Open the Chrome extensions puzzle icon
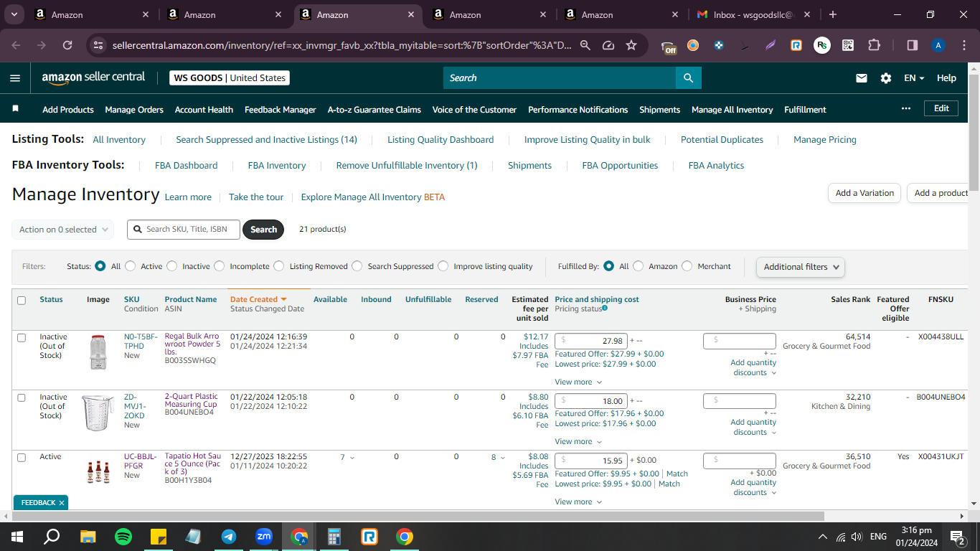Image resolution: width=980 pixels, height=551 pixels. click(874, 45)
